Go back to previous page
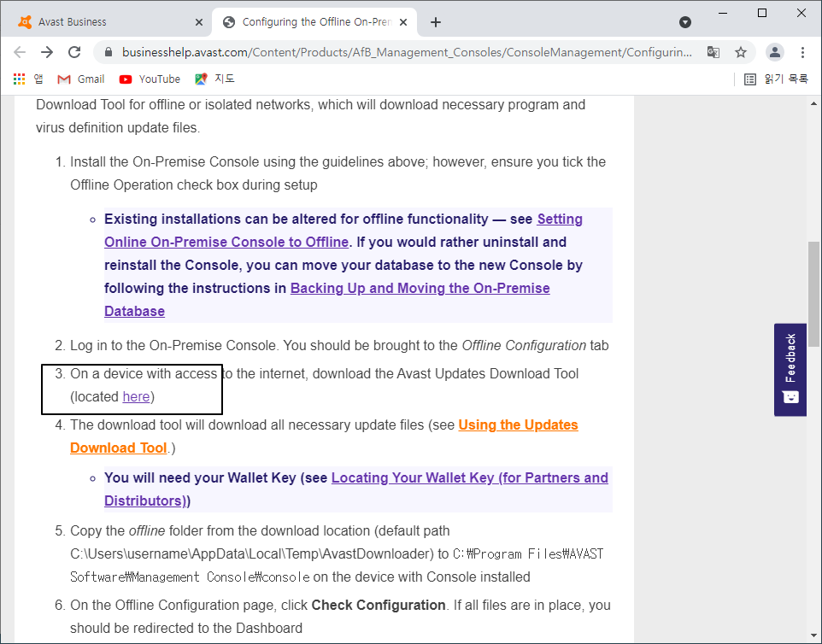Viewport: 822px width, 644px height. 20,52
